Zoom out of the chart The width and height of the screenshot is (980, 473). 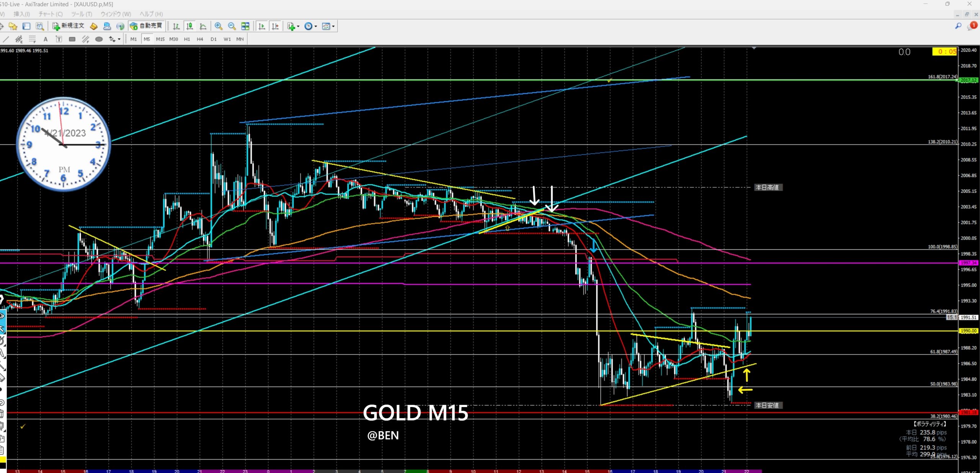(232, 26)
